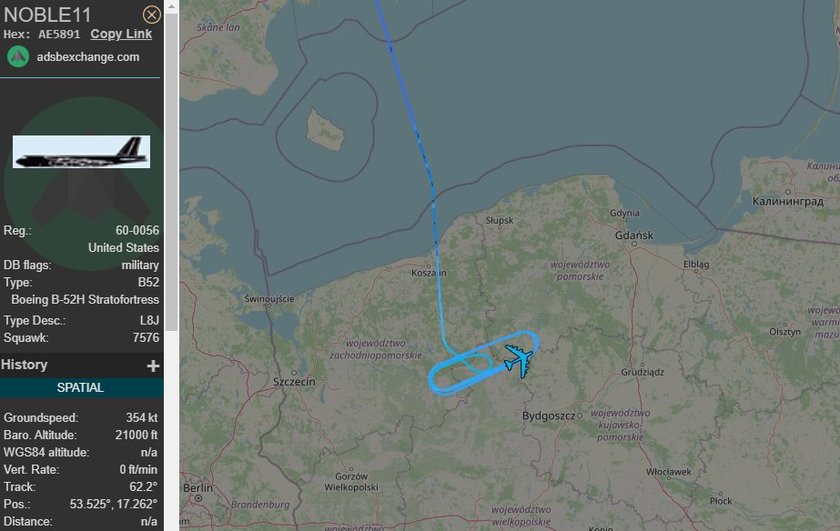
Task: Click the registration number 60-0056
Action: pos(137,230)
